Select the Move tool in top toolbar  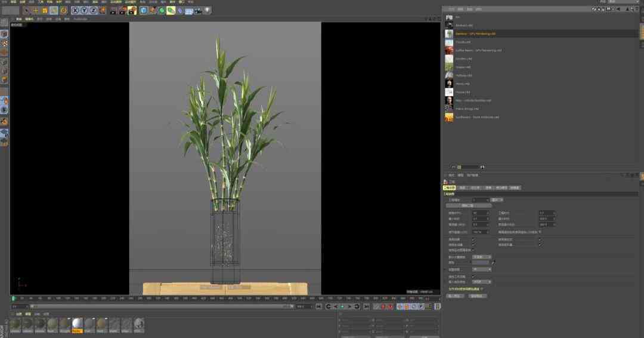36,11
